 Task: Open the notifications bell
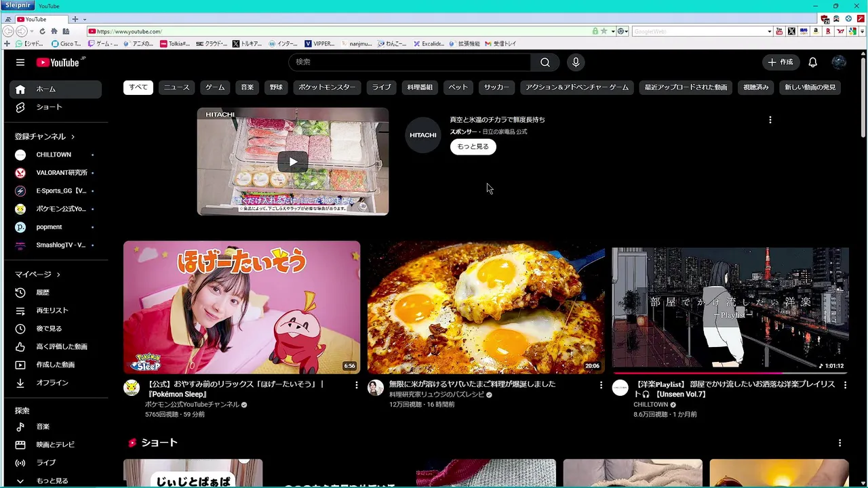pos(812,62)
